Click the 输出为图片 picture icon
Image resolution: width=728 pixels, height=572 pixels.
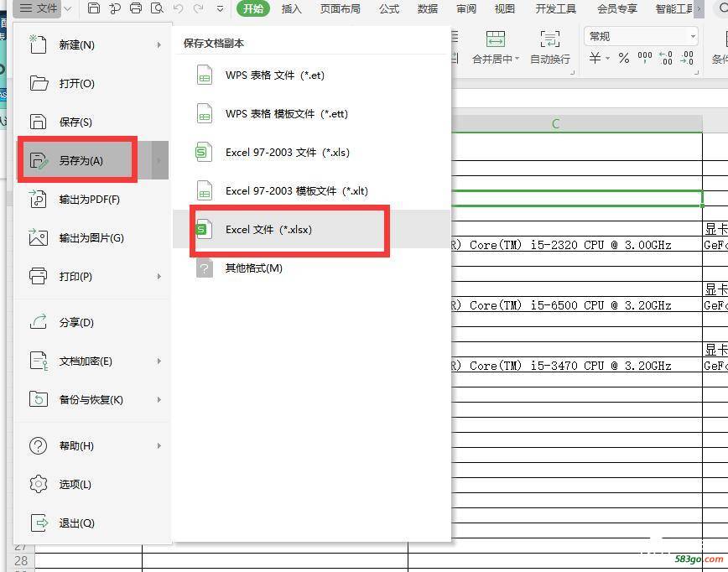(38, 237)
